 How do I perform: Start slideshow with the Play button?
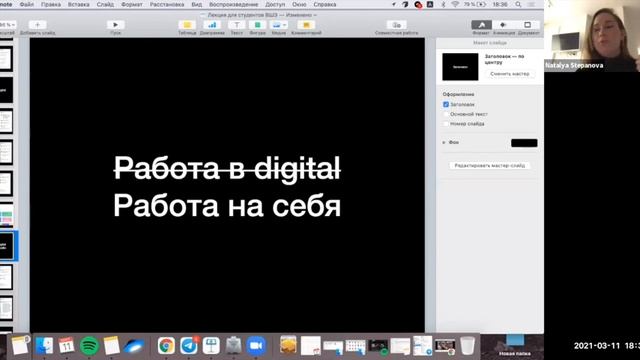116,25
